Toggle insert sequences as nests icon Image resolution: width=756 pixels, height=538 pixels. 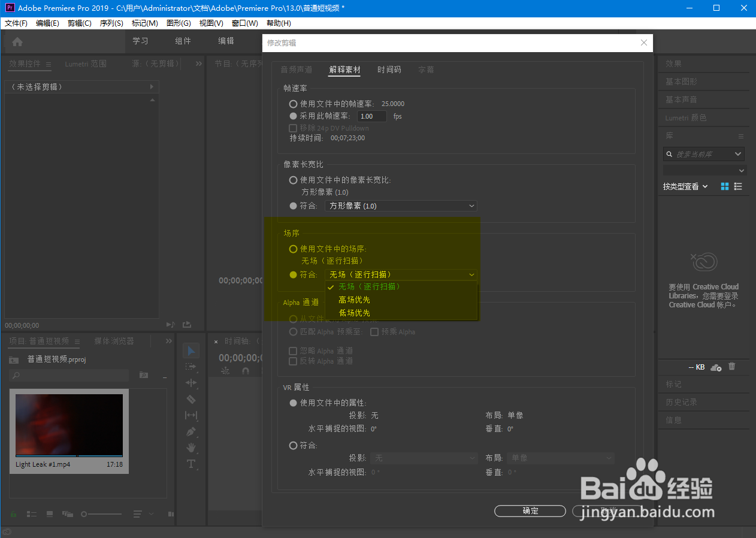[x=225, y=371]
